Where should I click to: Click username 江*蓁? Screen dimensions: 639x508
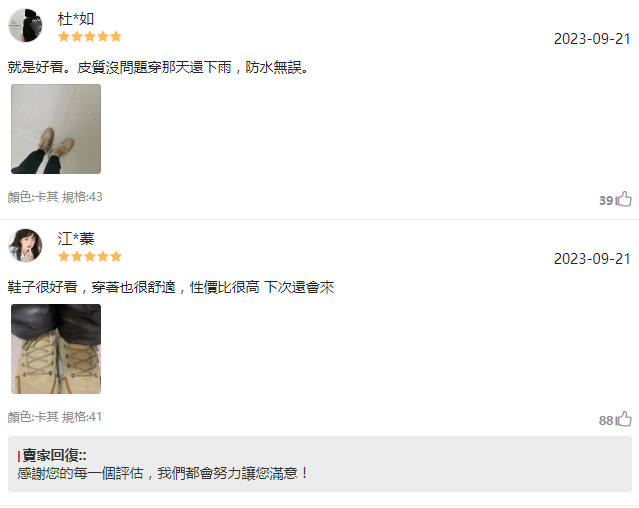(x=76, y=239)
